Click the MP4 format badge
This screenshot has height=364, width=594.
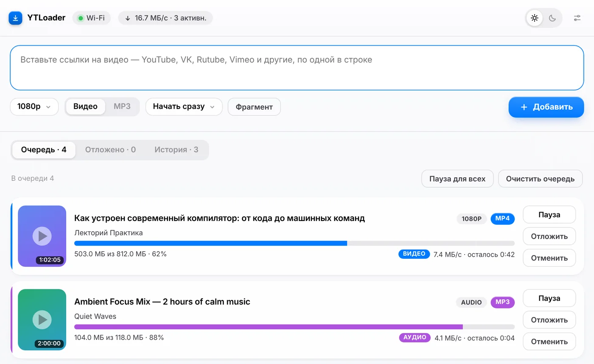[x=503, y=218]
